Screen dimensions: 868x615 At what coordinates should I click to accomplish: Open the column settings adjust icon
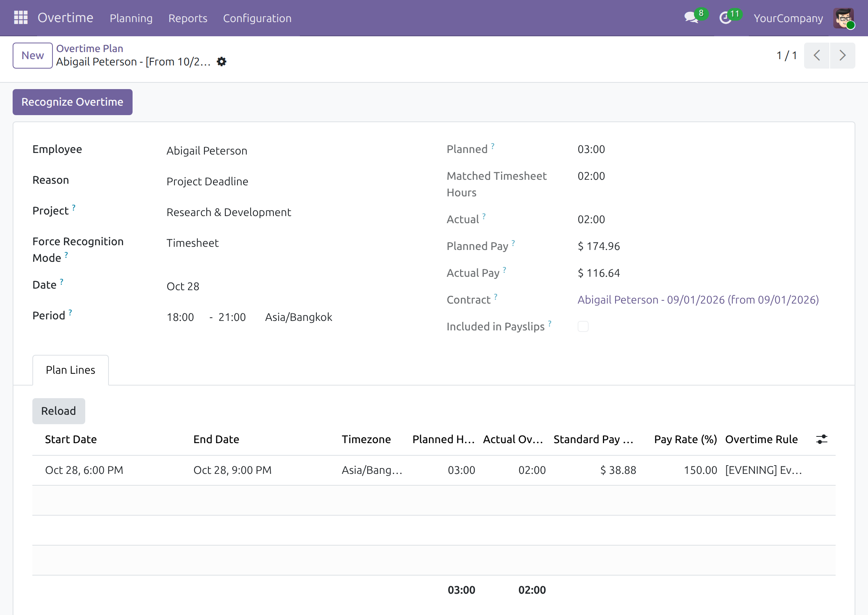[822, 439]
